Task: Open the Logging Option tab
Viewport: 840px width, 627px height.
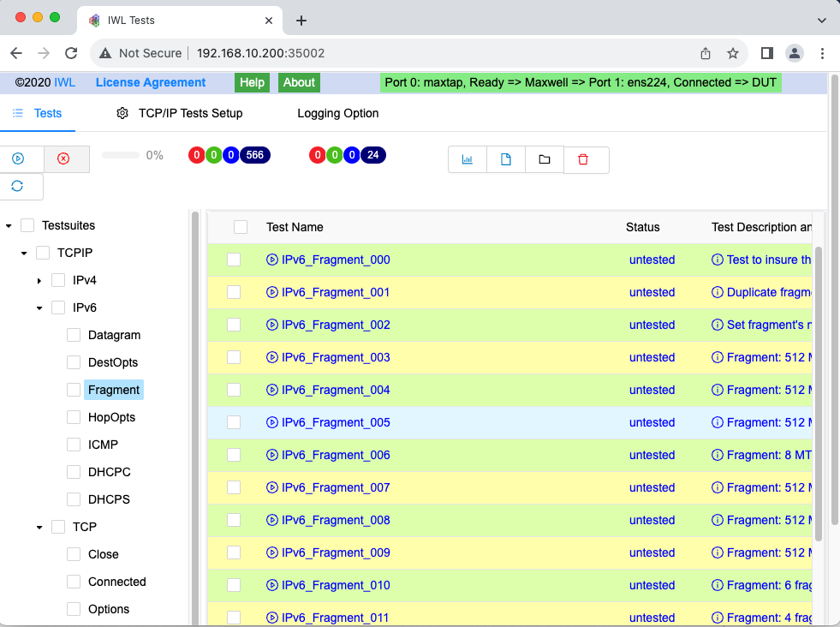Action: [337, 112]
